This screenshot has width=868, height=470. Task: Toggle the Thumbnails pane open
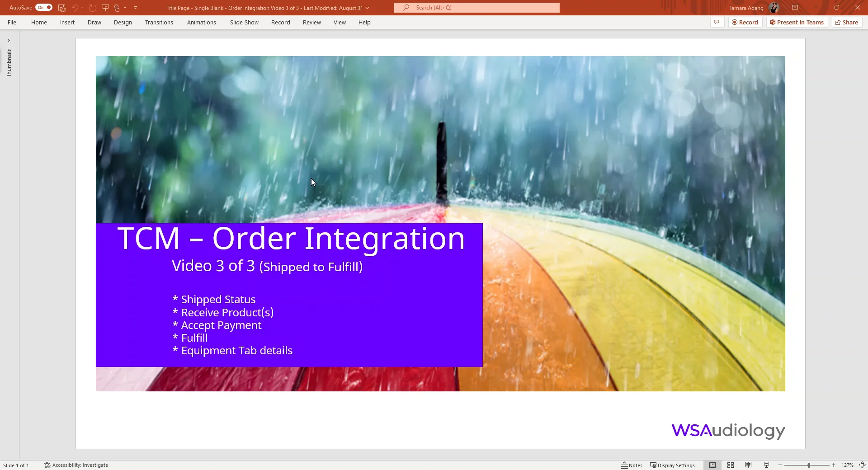coord(8,40)
